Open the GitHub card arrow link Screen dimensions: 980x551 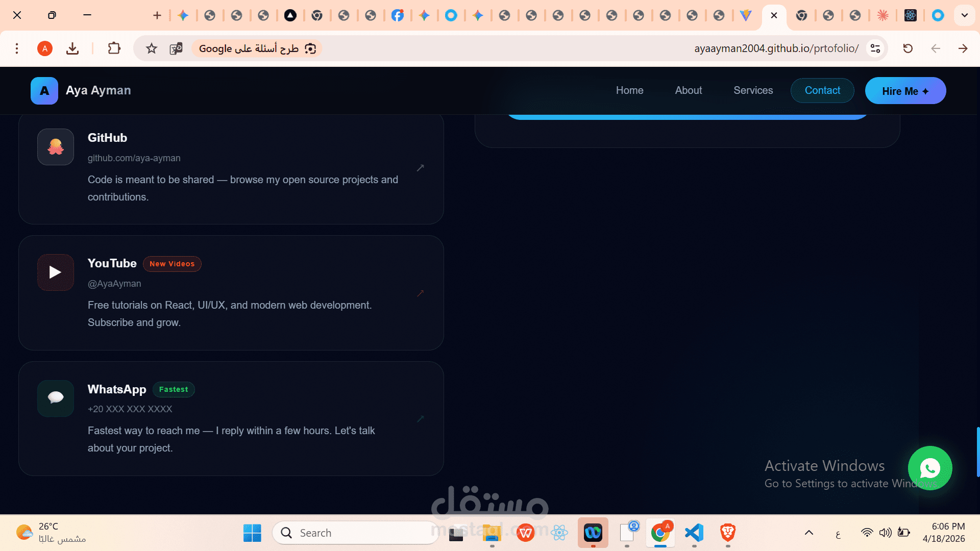420,168
